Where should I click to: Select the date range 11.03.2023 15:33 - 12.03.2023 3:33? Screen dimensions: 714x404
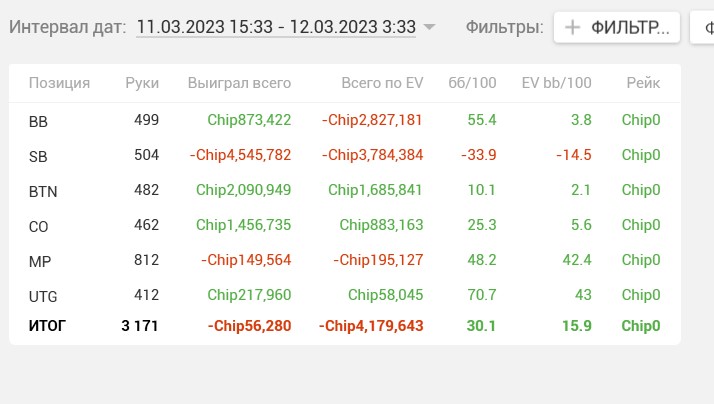(x=276, y=27)
